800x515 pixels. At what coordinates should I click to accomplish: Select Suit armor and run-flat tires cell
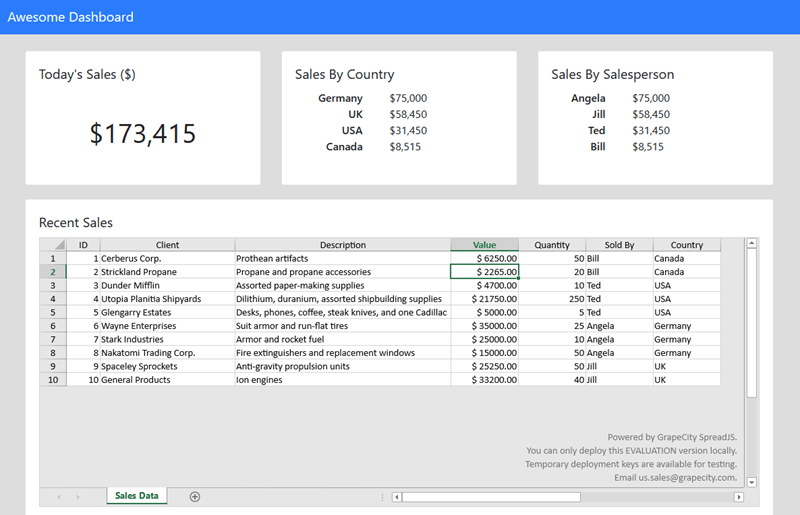tap(342, 326)
